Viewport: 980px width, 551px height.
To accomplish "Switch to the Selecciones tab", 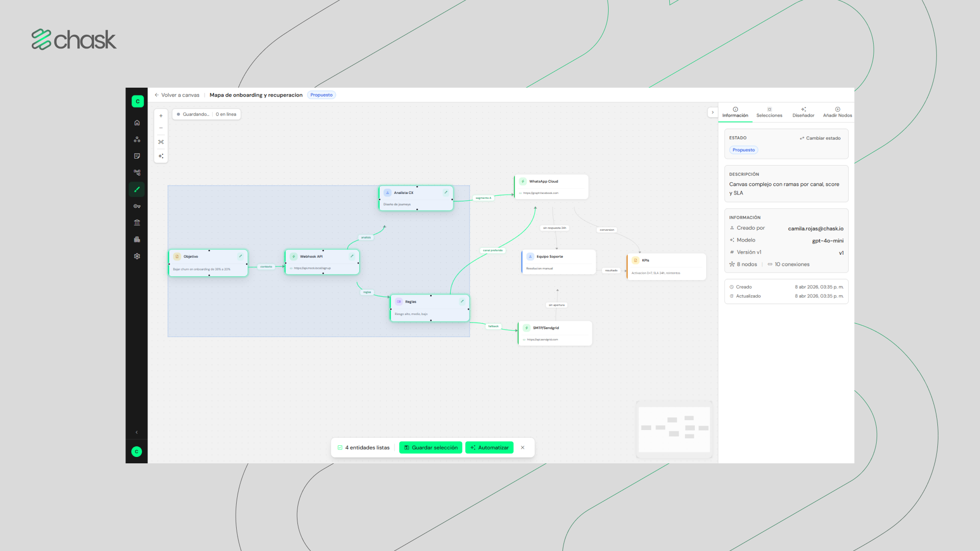I will (x=769, y=113).
